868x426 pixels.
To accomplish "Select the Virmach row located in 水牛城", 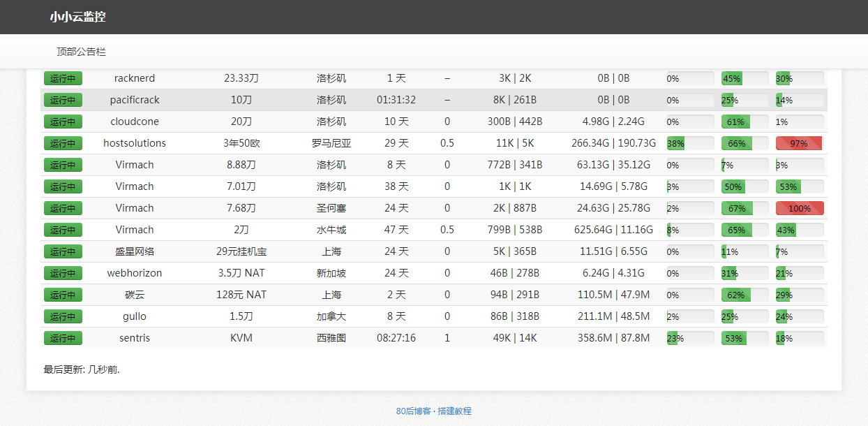I will pyautogui.click(x=331, y=230).
